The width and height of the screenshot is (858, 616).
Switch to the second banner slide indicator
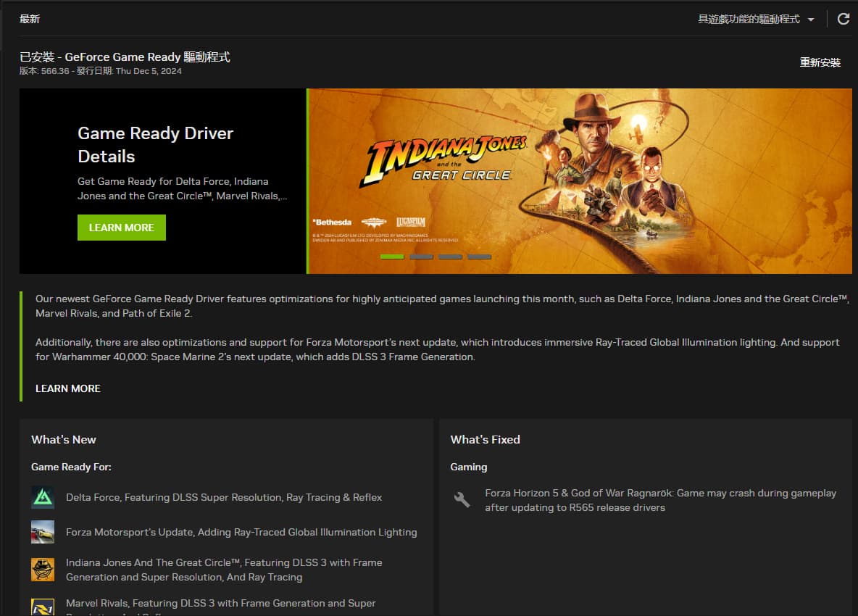coord(421,257)
